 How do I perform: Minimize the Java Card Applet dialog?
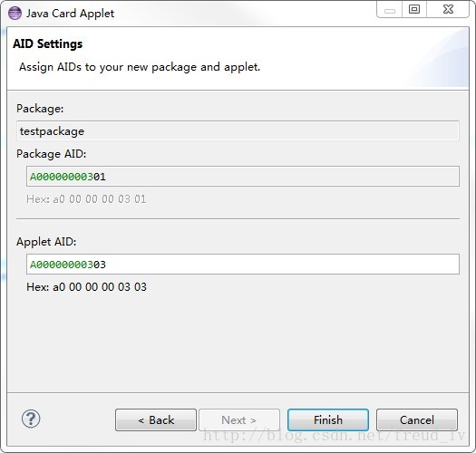point(390,10)
